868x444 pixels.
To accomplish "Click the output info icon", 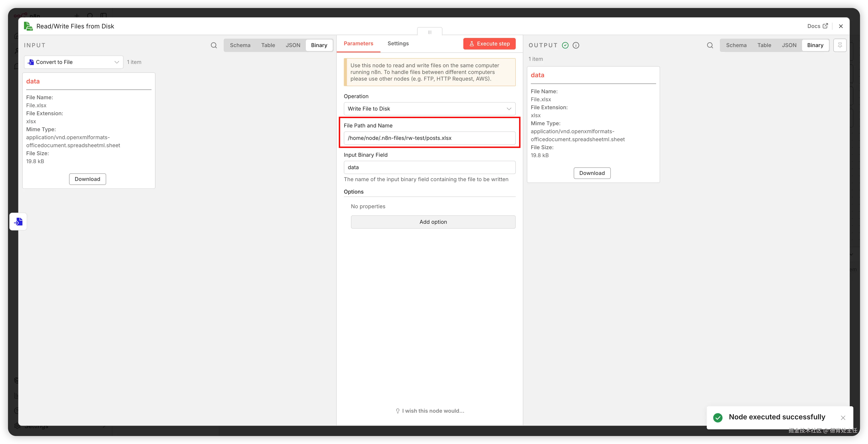I will tap(576, 45).
